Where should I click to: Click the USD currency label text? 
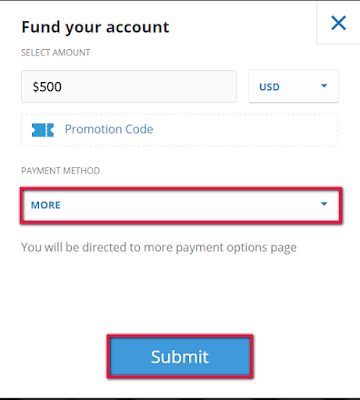(269, 87)
